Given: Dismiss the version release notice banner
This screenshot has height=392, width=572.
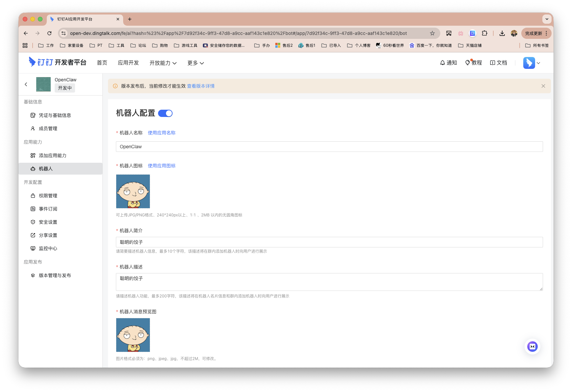Looking at the screenshot, I should tap(543, 86).
